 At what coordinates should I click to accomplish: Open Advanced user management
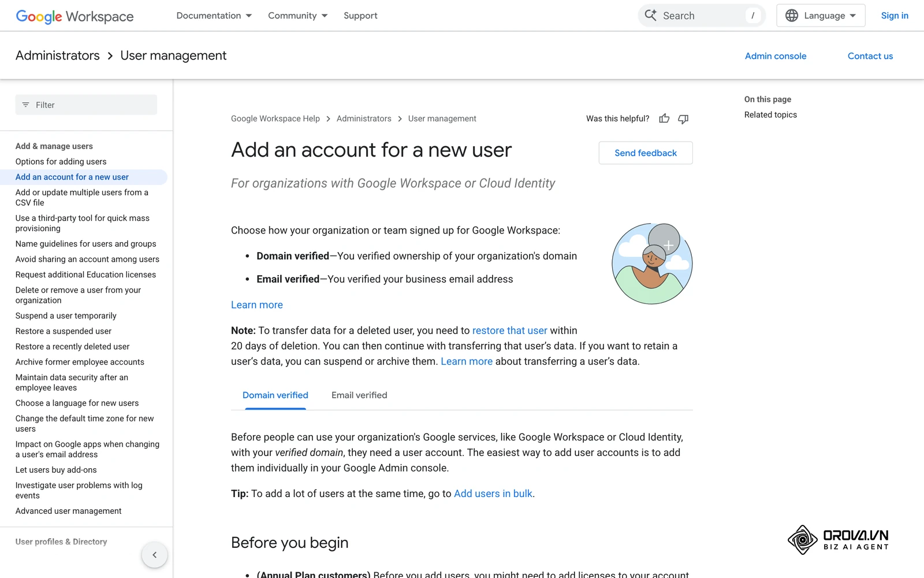point(68,511)
